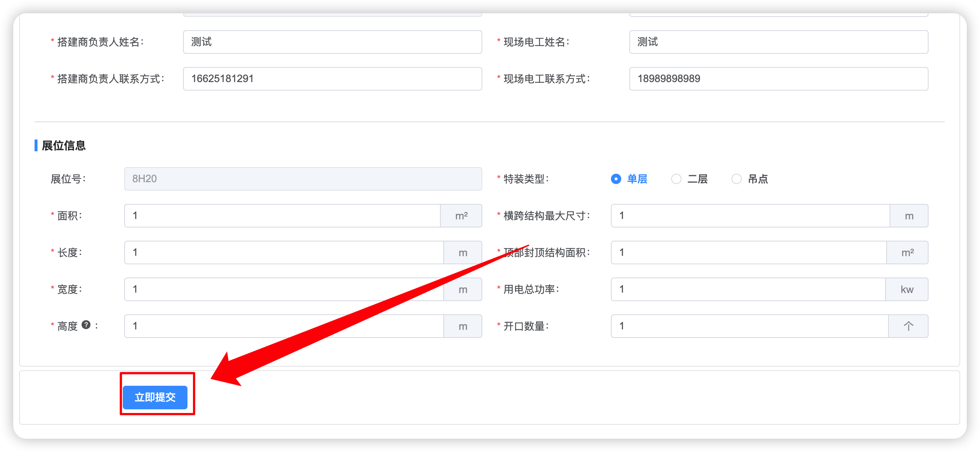This screenshot has width=980, height=452.
Task: Click the 现场电工联系方式 input
Action: point(778,79)
